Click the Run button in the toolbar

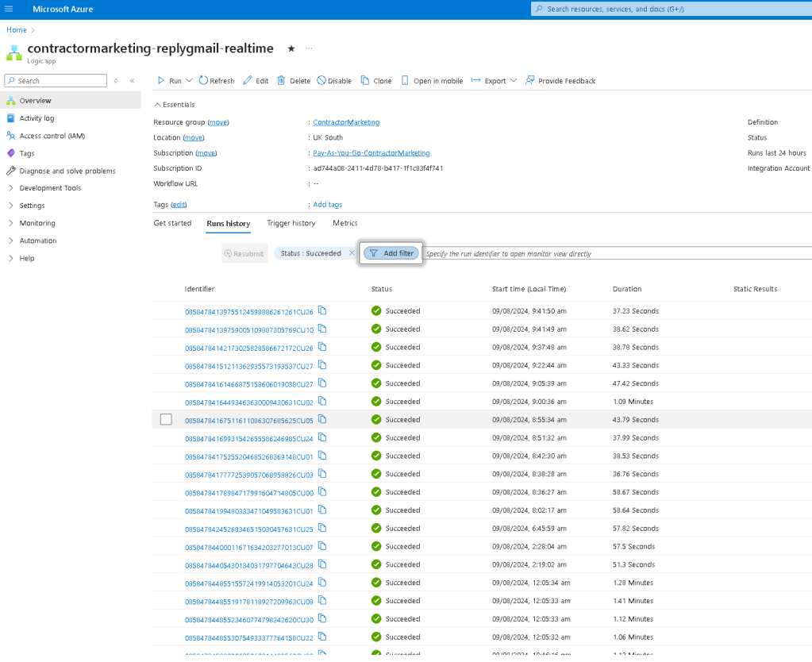tap(169, 81)
